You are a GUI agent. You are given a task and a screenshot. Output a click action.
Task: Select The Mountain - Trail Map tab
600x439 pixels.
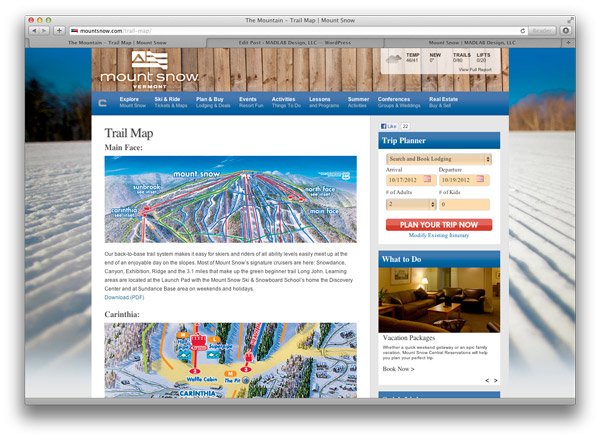pyautogui.click(x=117, y=42)
